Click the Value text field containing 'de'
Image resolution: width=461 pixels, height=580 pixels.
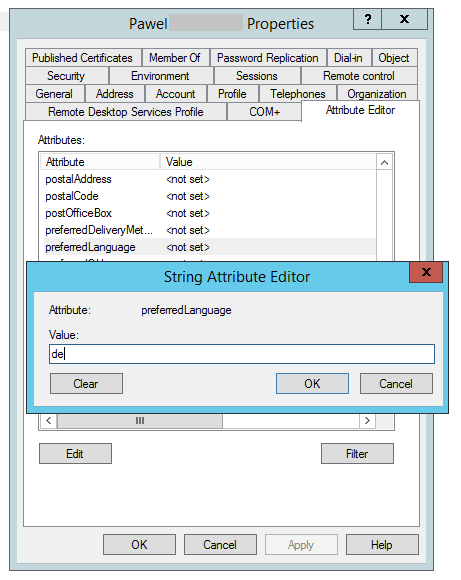[x=242, y=354]
